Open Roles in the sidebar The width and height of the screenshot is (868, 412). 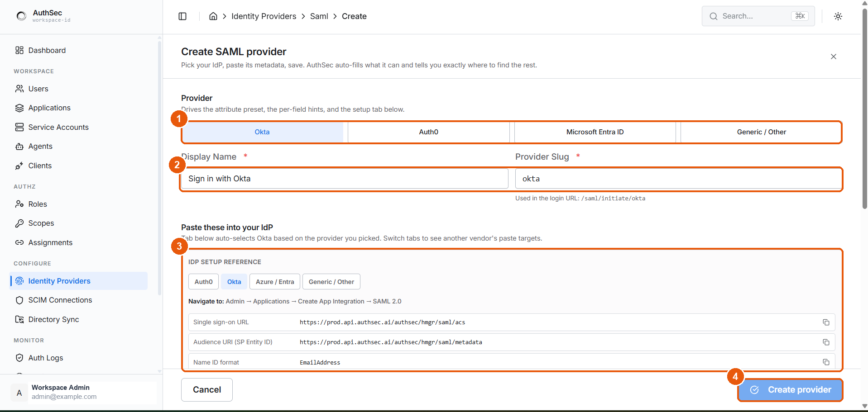78,204
